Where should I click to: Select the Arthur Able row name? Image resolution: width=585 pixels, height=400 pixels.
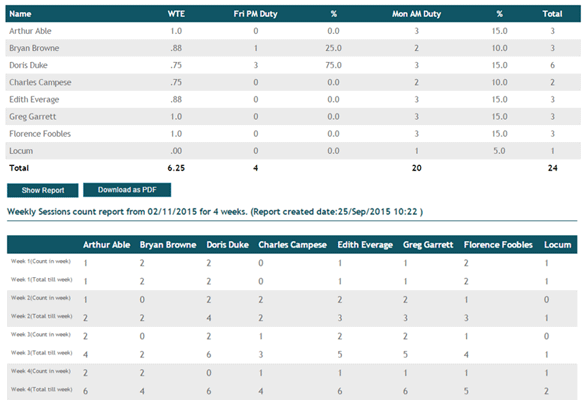click(x=30, y=31)
